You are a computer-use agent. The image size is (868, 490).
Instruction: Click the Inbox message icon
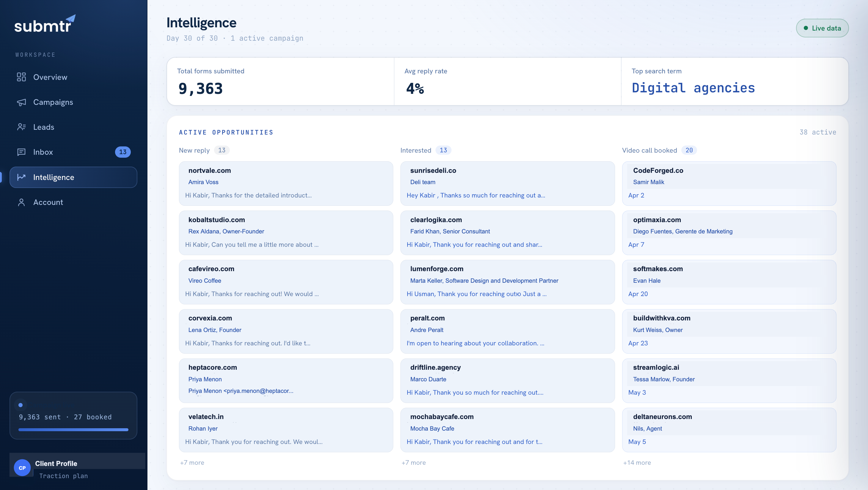coord(21,152)
